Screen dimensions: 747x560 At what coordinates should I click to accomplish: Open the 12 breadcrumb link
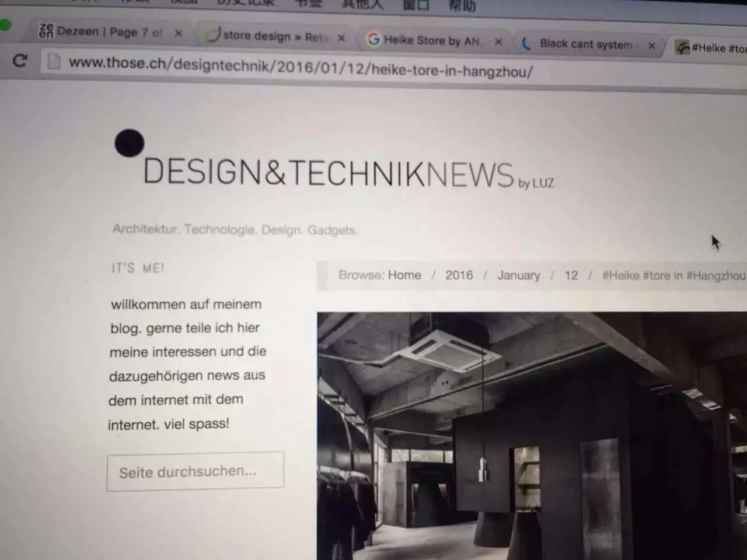click(571, 275)
